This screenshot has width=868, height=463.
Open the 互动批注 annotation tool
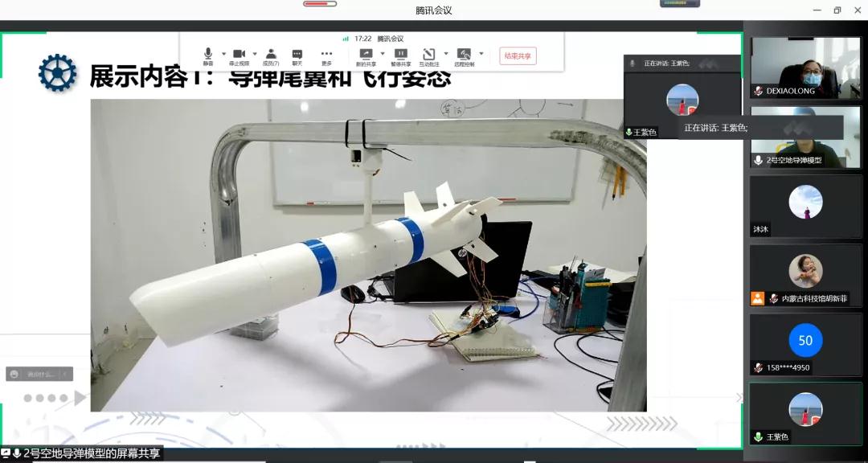click(x=429, y=55)
